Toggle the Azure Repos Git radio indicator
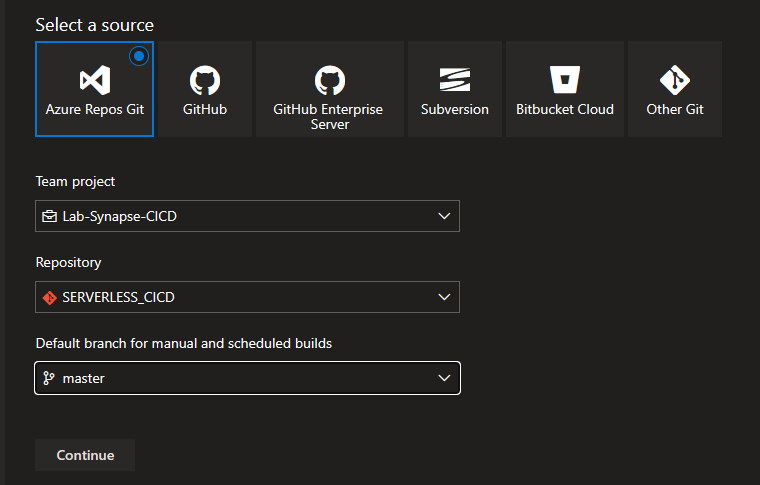Viewport: 760px width, 485px height. click(139, 56)
